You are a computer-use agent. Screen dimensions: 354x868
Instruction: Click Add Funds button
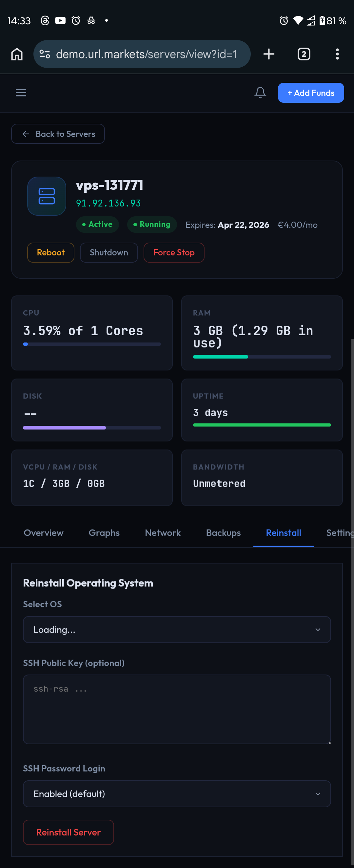[311, 93]
